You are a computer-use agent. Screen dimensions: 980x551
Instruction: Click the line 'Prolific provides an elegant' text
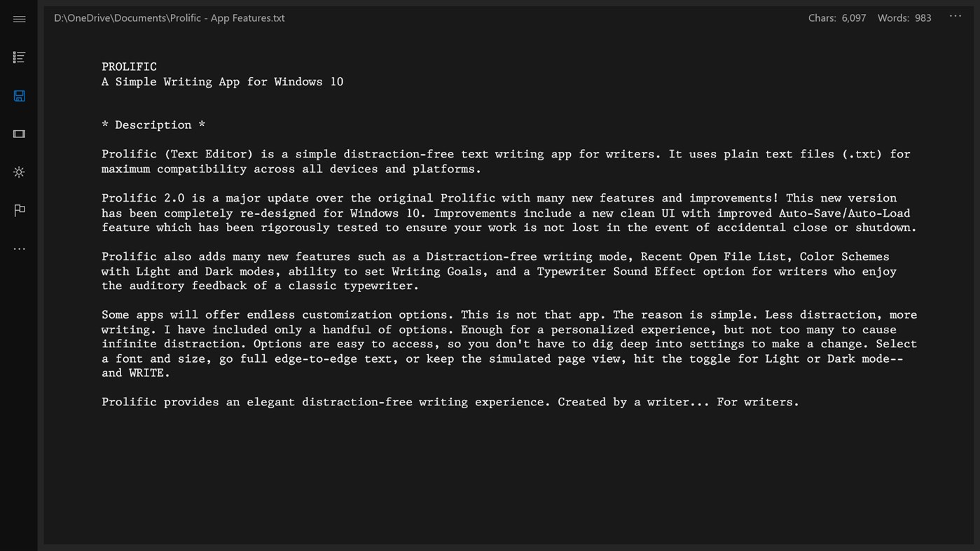(450, 402)
